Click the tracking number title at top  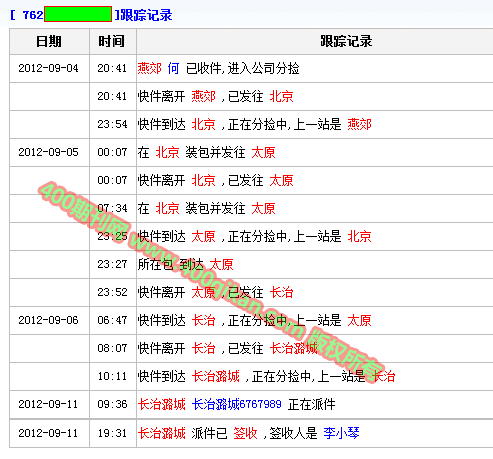pyautogui.click(x=91, y=15)
